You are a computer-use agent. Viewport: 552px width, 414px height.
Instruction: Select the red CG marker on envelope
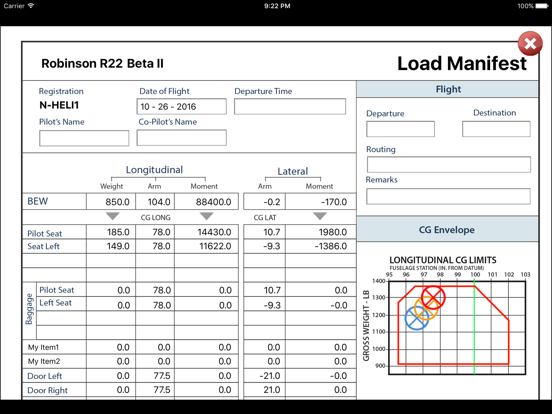pos(433,297)
